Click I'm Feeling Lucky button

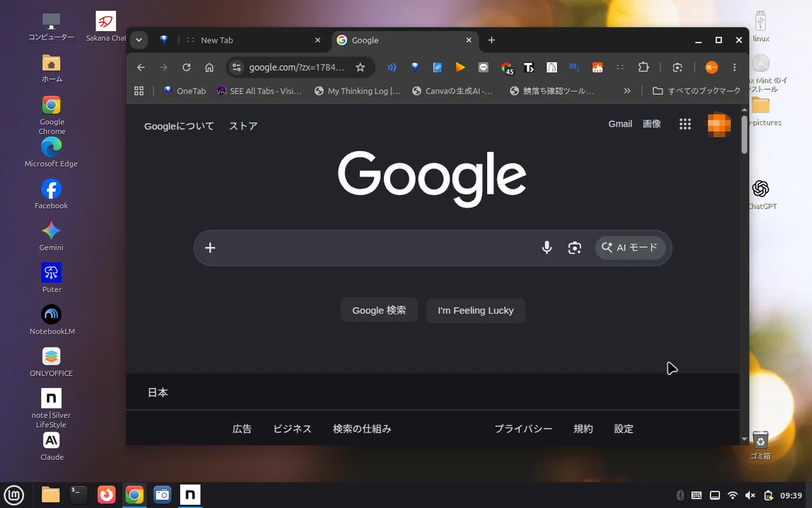476,310
